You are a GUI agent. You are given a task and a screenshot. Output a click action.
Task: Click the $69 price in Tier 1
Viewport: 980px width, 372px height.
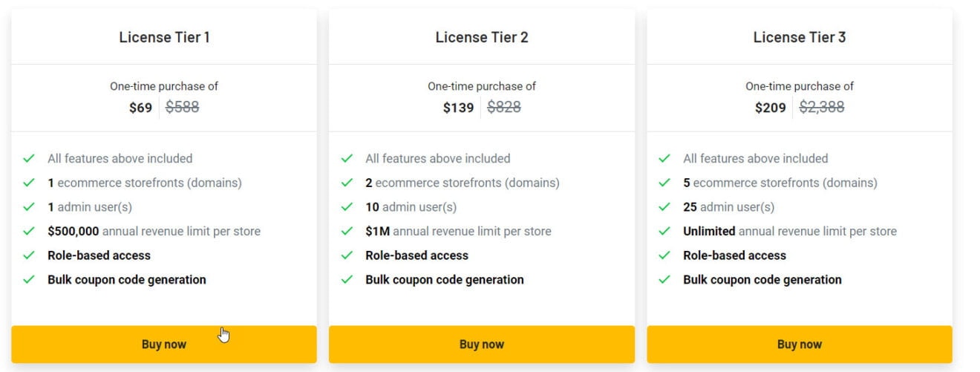coord(140,108)
